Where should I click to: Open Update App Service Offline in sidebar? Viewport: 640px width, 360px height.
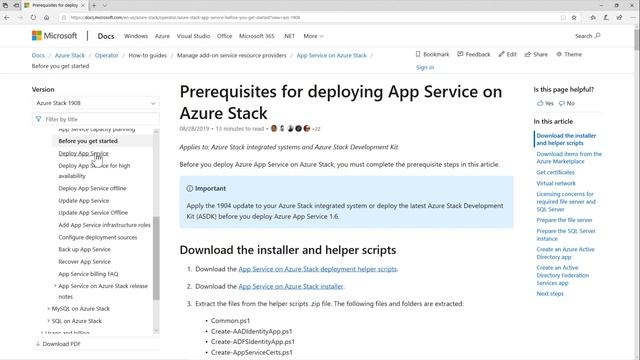click(x=93, y=213)
